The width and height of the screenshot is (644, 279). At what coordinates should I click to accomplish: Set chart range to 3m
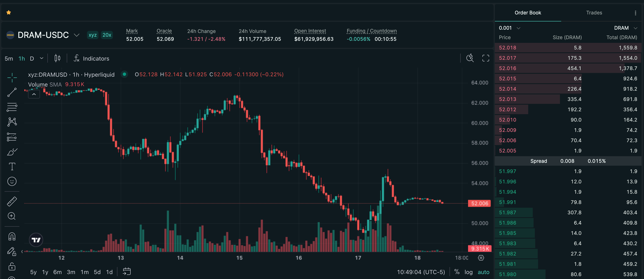(x=71, y=272)
